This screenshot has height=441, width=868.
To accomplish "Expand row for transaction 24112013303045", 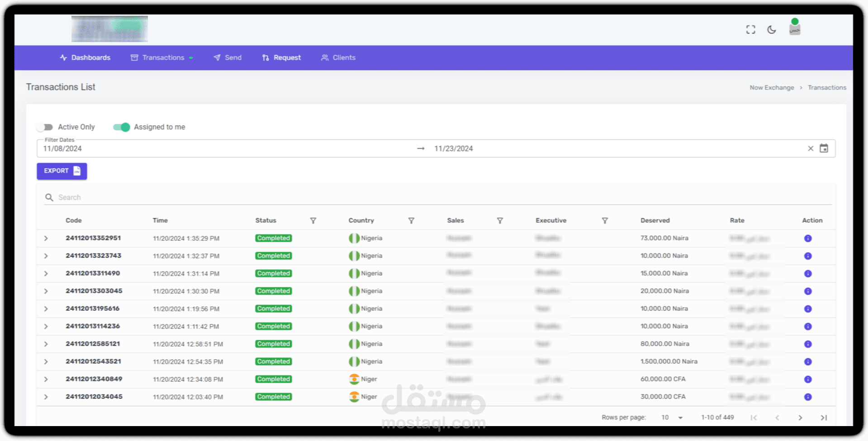I will pos(46,291).
